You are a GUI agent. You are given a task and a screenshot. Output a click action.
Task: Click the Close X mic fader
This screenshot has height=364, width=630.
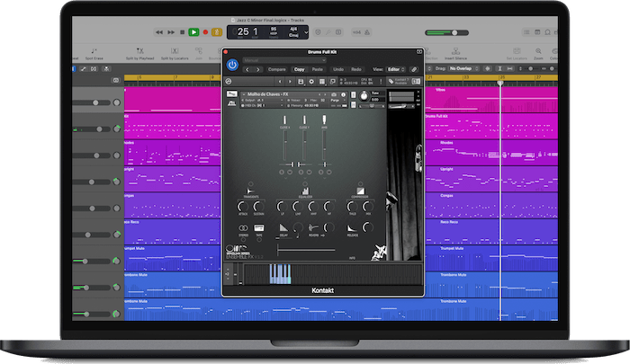coord(285,146)
